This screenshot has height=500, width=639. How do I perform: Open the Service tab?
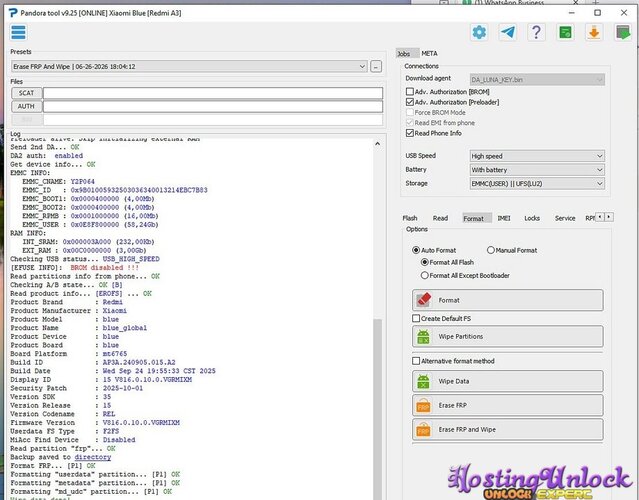click(x=565, y=218)
